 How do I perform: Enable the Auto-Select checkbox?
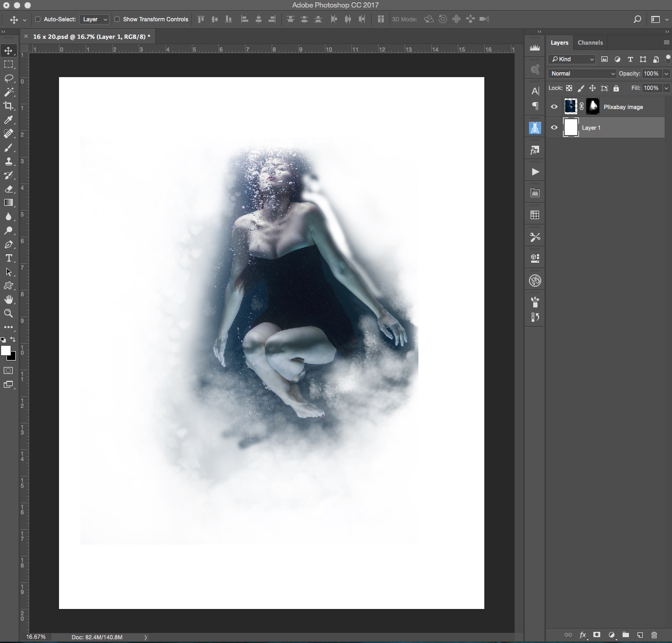click(38, 19)
